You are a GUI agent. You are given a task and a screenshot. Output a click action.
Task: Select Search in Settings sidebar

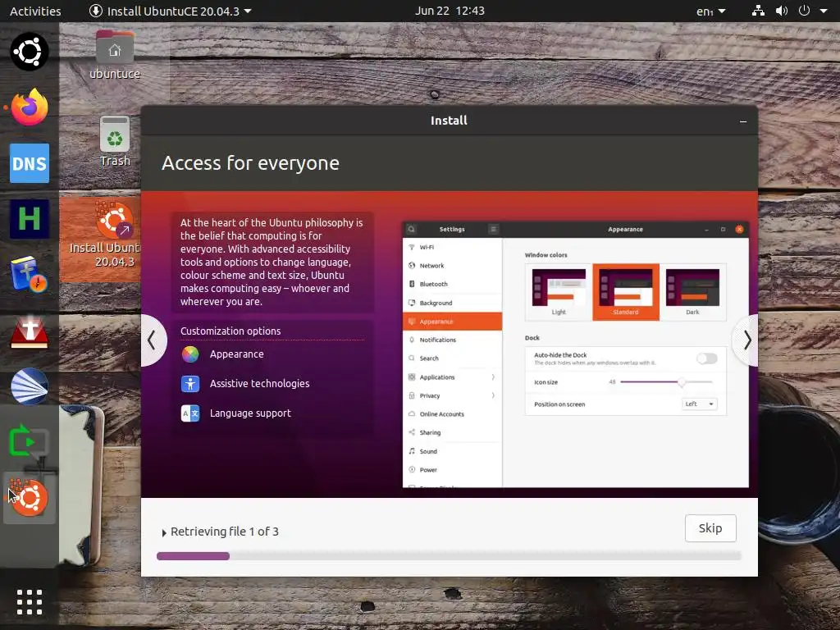tap(452, 358)
